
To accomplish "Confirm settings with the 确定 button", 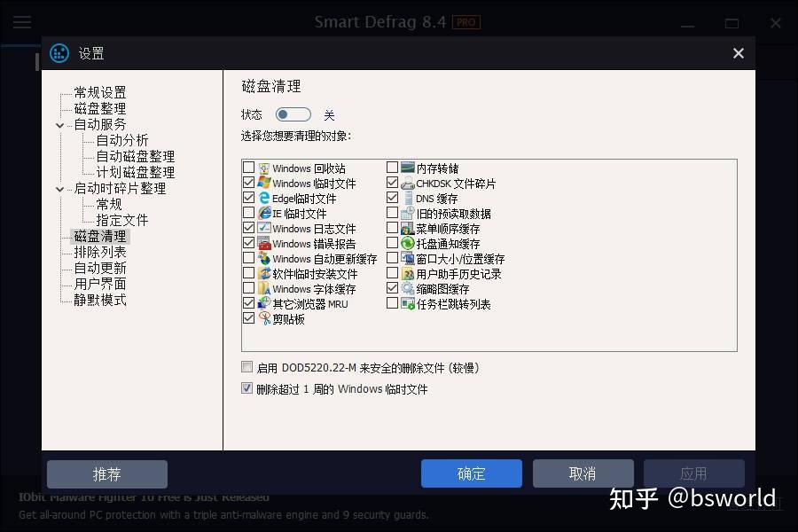I will pyautogui.click(x=471, y=473).
